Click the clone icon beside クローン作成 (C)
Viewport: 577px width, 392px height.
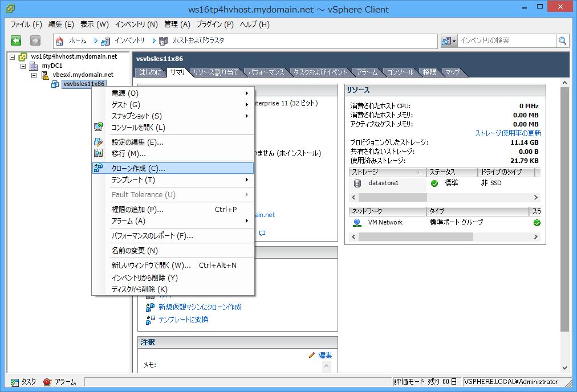(x=98, y=168)
